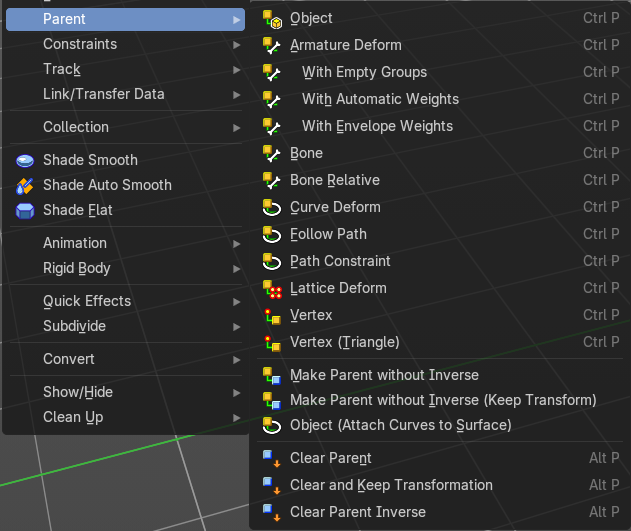Click the Shade Flat icon
Screen dimensions: 631x531
pos(25,211)
